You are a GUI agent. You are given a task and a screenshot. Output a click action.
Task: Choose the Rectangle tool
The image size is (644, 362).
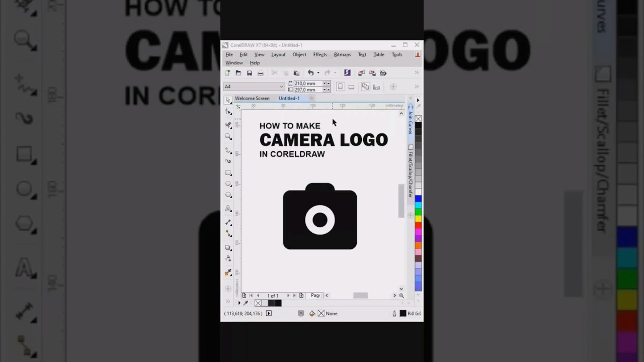pos(228,172)
